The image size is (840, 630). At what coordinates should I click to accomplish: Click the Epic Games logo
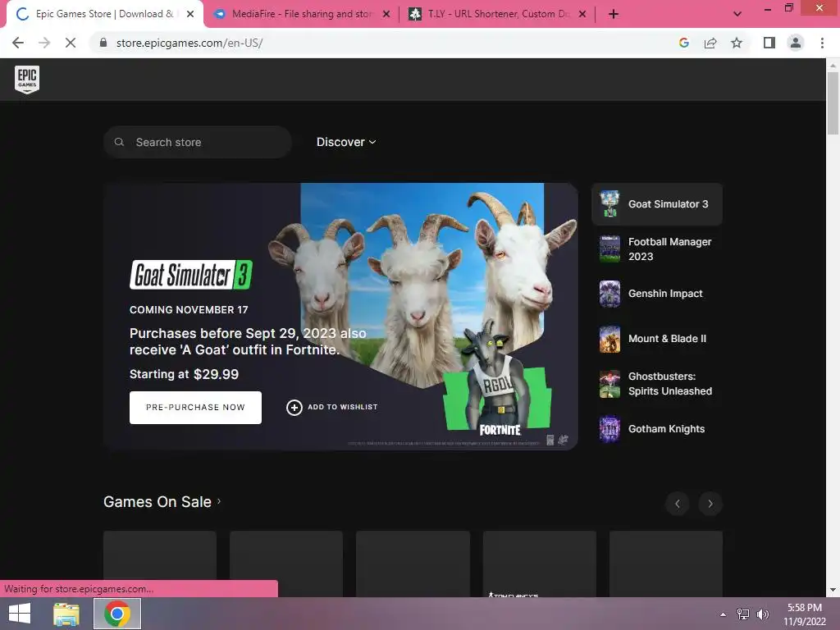tap(27, 80)
